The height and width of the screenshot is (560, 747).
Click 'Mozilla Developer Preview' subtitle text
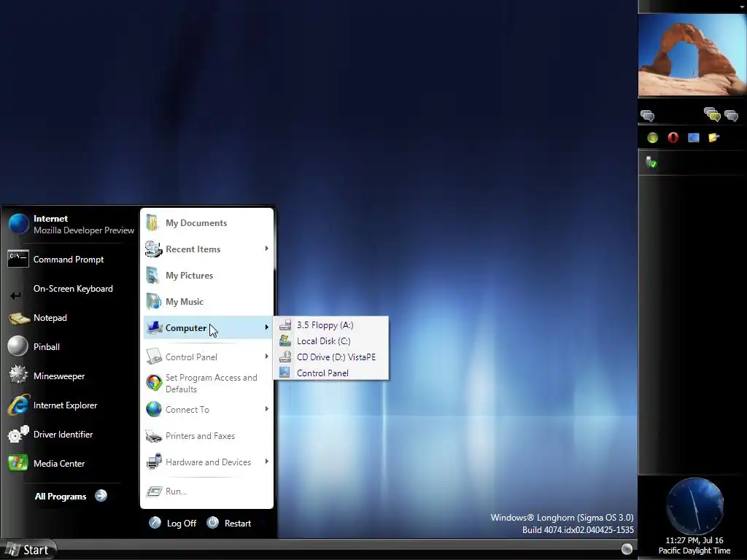coord(84,230)
